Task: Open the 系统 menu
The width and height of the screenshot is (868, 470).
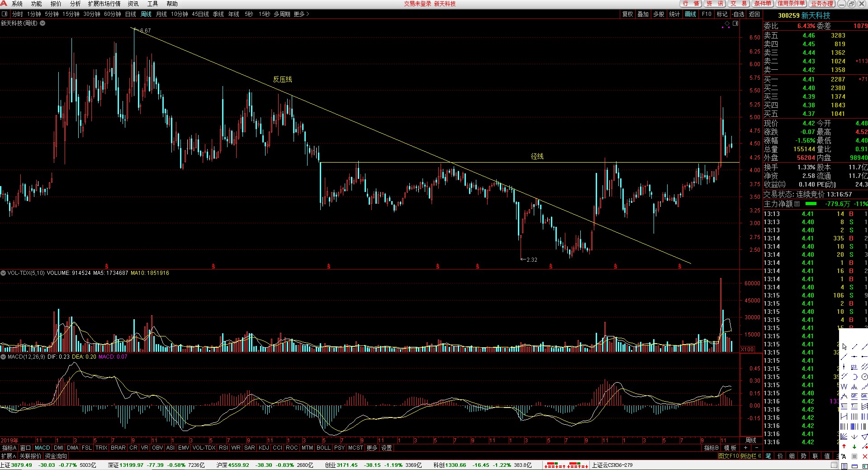Action: coord(17,4)
